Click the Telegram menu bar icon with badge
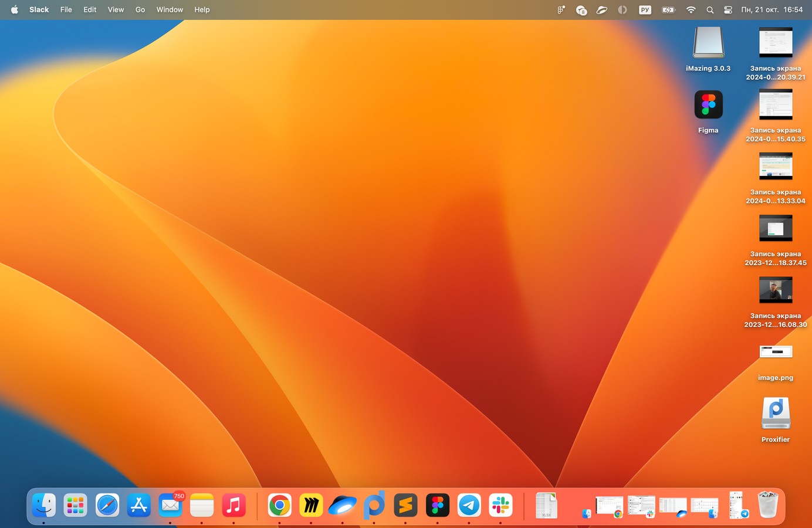 pyautogui.click(x=581, y=10)
